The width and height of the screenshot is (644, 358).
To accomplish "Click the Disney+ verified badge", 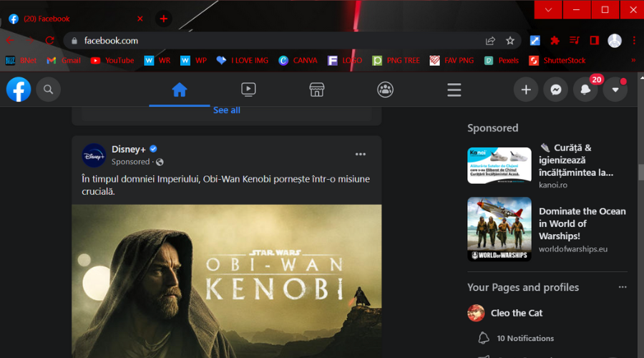I will [153, 149].
